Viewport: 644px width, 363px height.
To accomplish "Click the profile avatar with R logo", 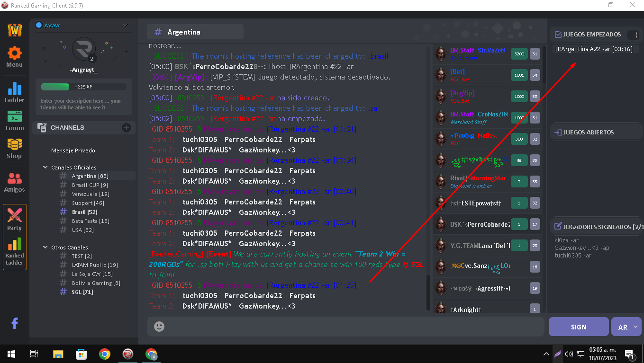I will pyautogui.click(x=84, y=49).
